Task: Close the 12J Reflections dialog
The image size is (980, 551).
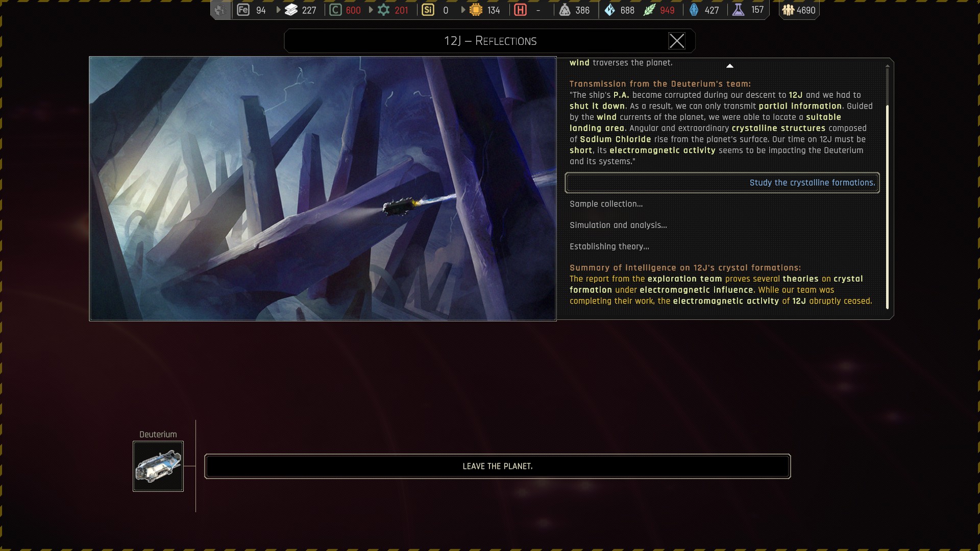Action: 677,41
